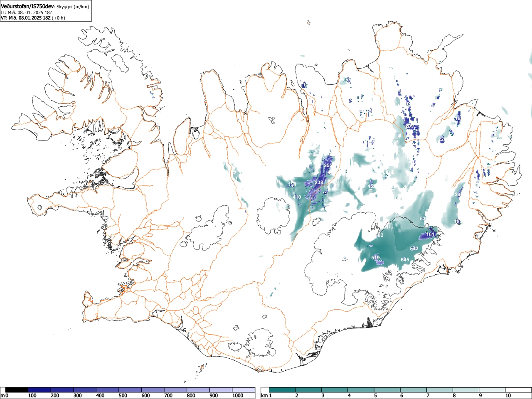
Task: Choose the 900–1000 m pale swatch
Action: pyautogui.click(x=221, y=390)
